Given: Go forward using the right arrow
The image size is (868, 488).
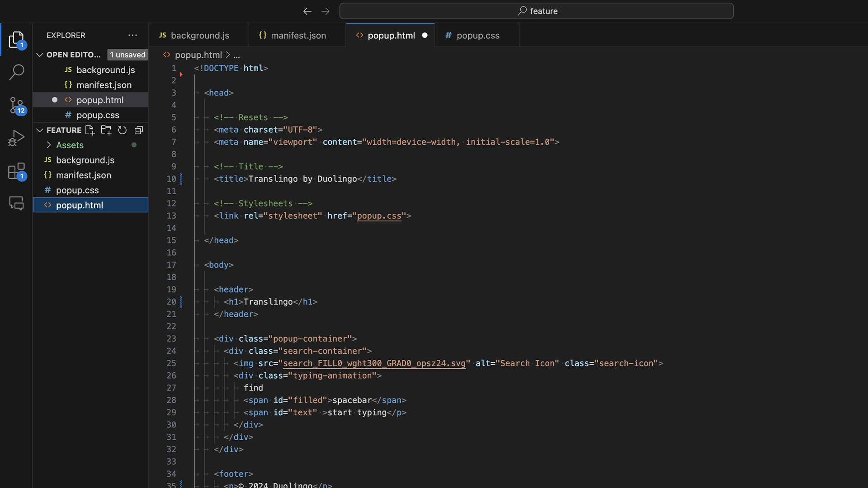Looking at the screenshot, I should click(x=325, y=11).
